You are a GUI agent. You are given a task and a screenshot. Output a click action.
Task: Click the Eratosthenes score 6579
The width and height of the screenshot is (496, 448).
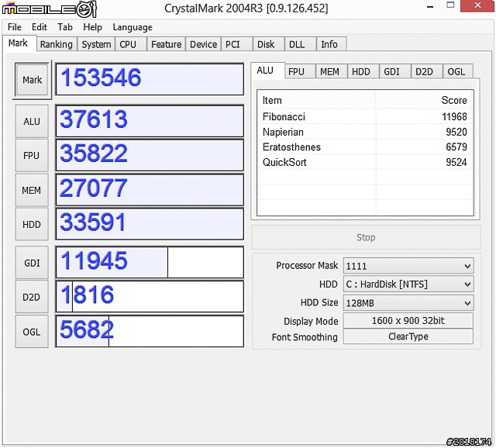coord(456,147)
